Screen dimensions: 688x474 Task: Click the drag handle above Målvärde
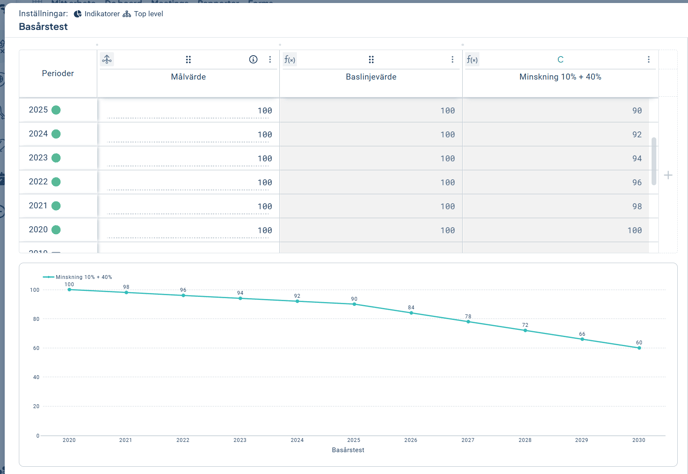188,60
